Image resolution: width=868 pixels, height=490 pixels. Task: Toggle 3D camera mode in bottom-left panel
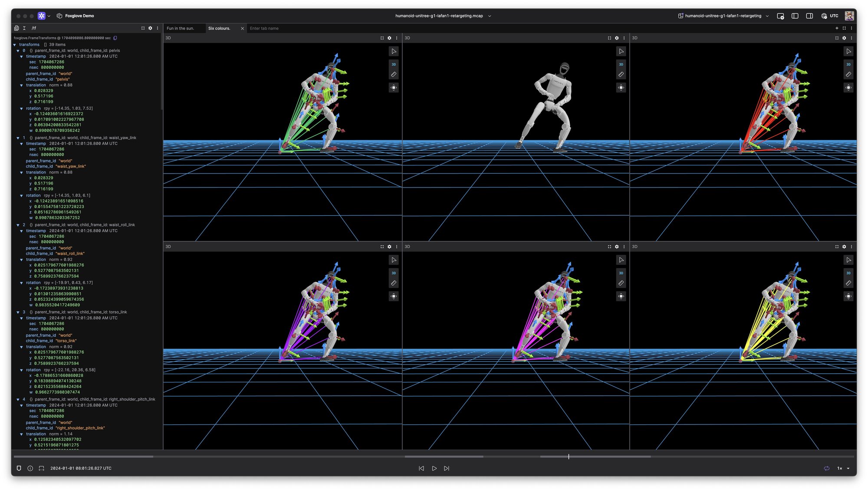(x=394, y=273)
